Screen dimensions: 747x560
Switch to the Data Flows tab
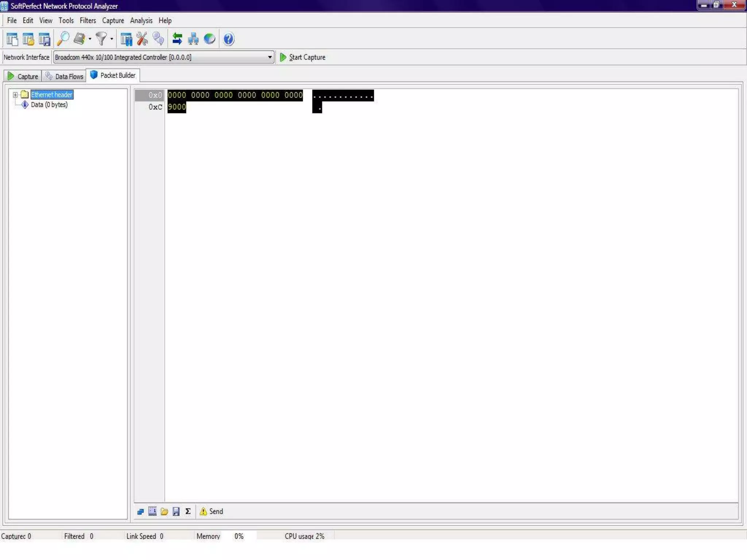point(64,76)
